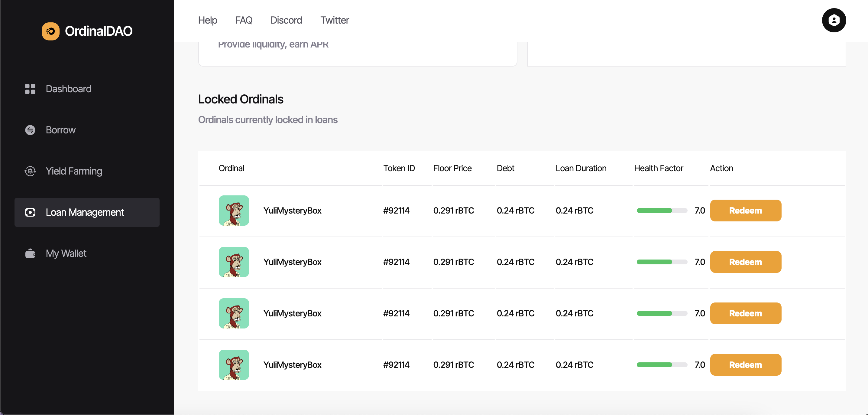Click the My Wallet icon
This screenshot has width=868, height=415.
[x=30, y=253]
